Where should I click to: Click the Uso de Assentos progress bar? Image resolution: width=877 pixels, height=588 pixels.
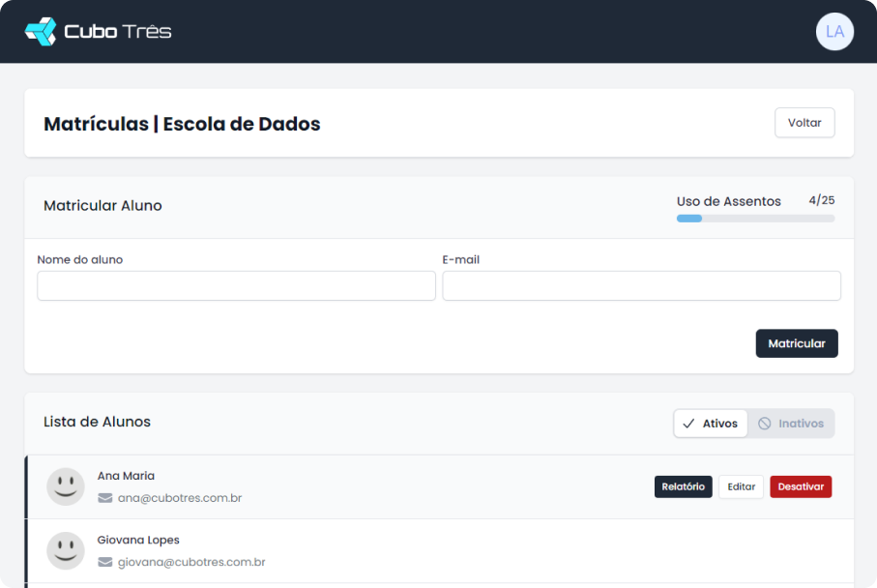(x=754, y=218)
